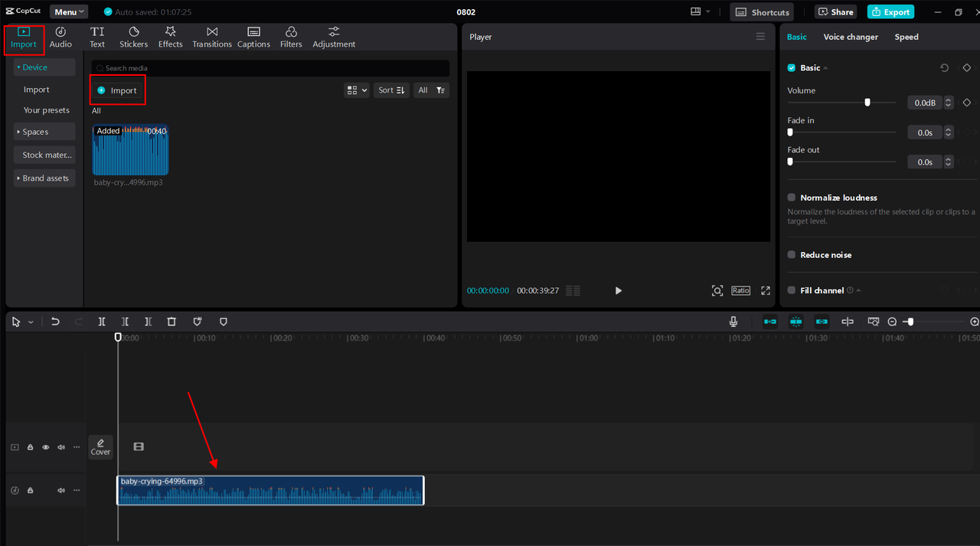The image size is (980, 546).
Task: Collapse the Basic section arrow
Action: click(x=826, y=68)
